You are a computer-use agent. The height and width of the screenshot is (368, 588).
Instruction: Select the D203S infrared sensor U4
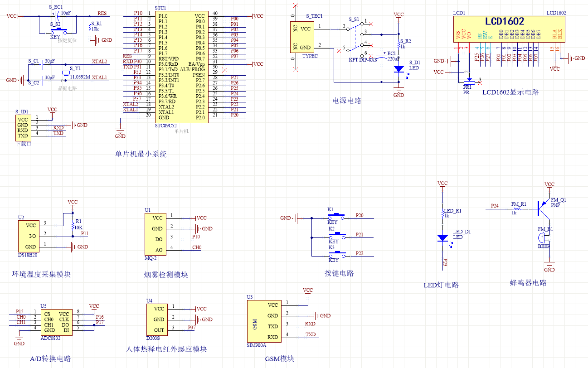(x=157, y=319)
